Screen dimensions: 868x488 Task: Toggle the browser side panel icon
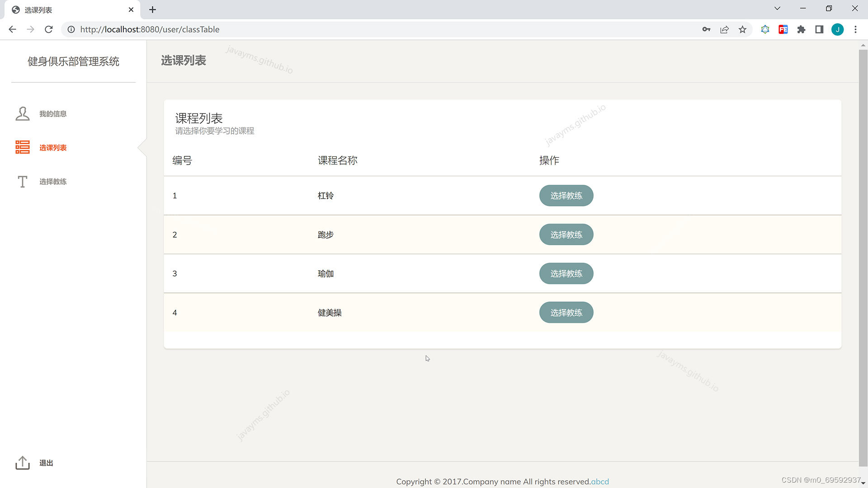[x=819, y=29]
